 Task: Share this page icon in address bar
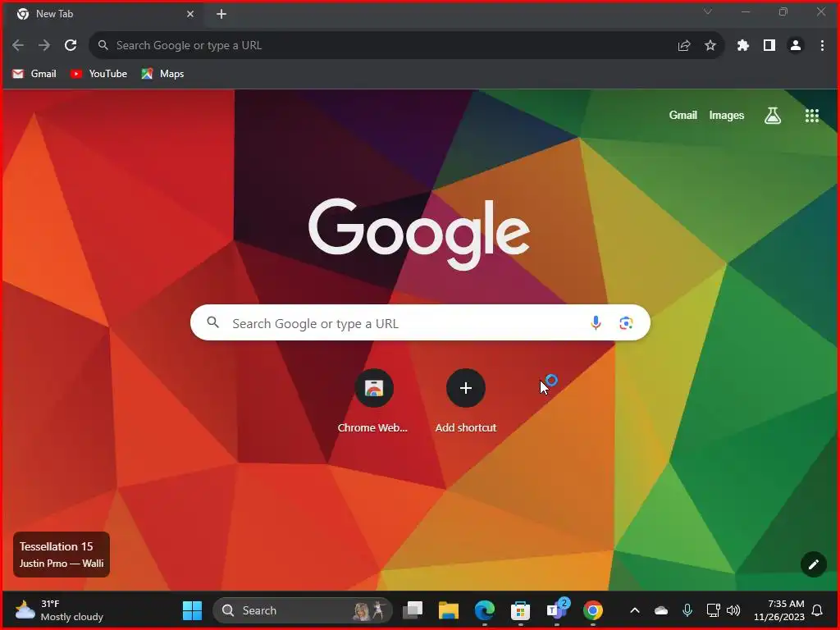pyautogui.click(x=684, y=46)
